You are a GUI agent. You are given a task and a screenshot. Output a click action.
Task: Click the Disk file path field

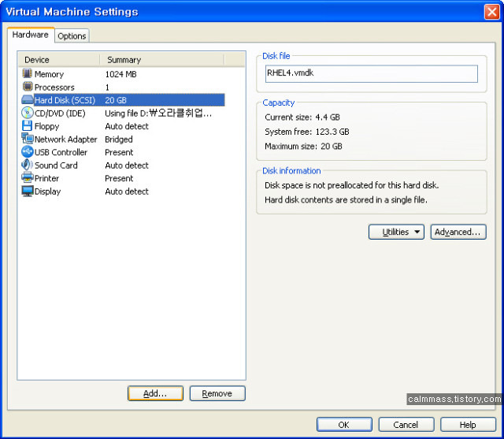pyautogui.click(x=371, y=73)
